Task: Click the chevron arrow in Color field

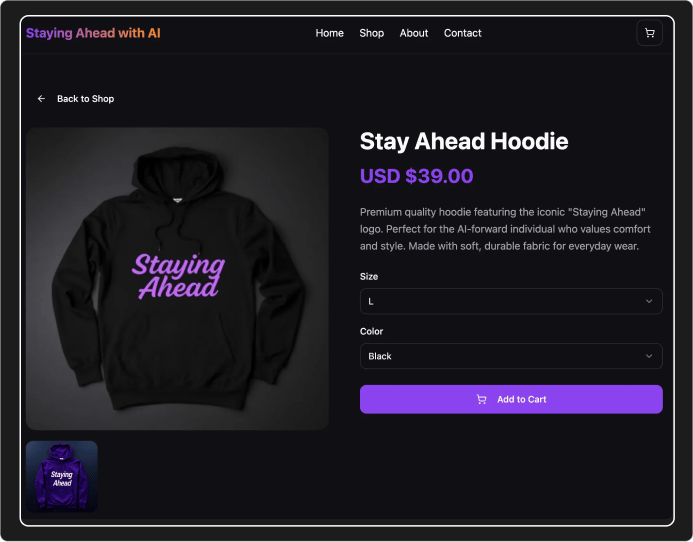Action: pyautogui.click(x=649, y=356)
